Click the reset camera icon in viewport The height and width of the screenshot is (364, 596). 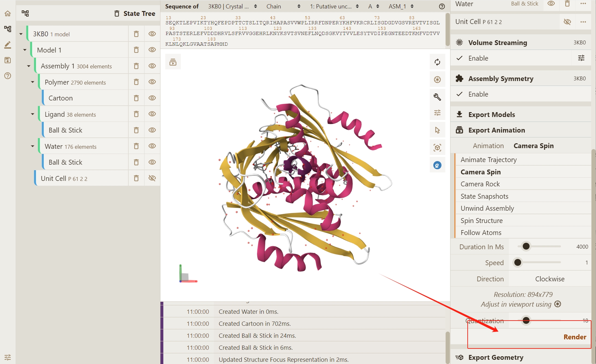coord(437,62)
